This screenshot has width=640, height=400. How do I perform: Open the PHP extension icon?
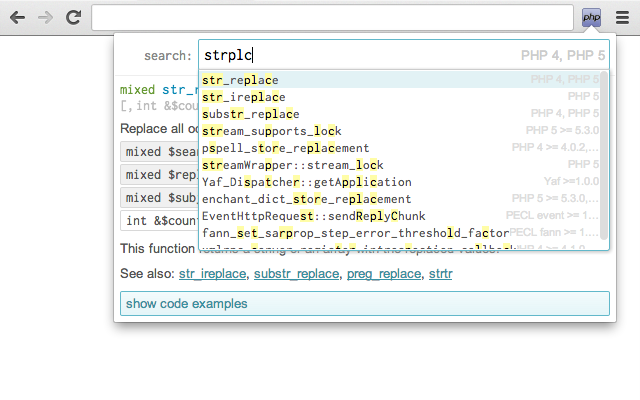click(591, 18)
